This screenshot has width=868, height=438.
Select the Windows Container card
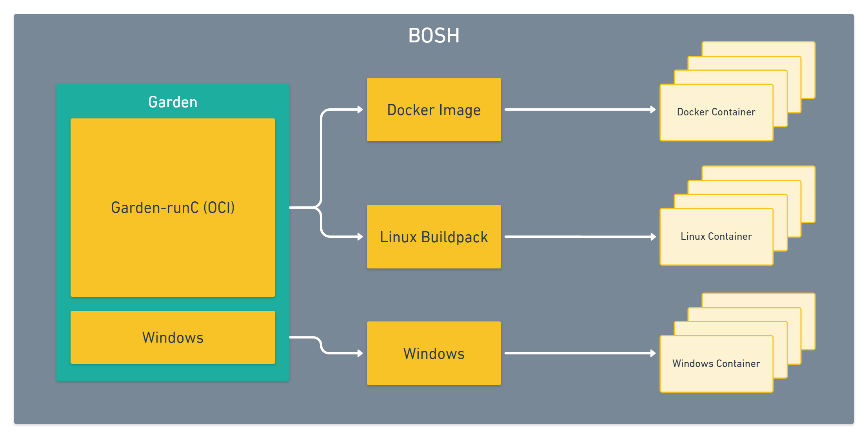[716, 364]
